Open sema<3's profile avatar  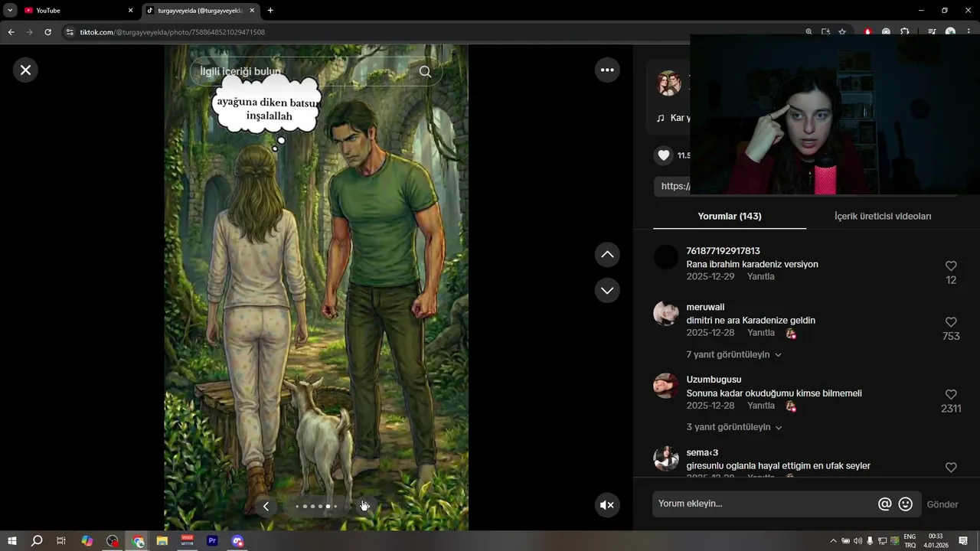(x=666, y=458)
